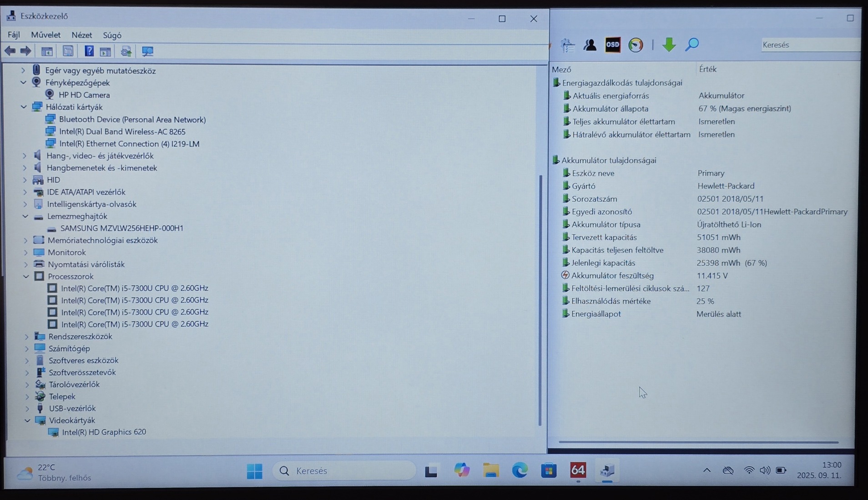Expand the USB-vezérlők category
The width and height of the screenshot is (868, 500).
(27, 409)
